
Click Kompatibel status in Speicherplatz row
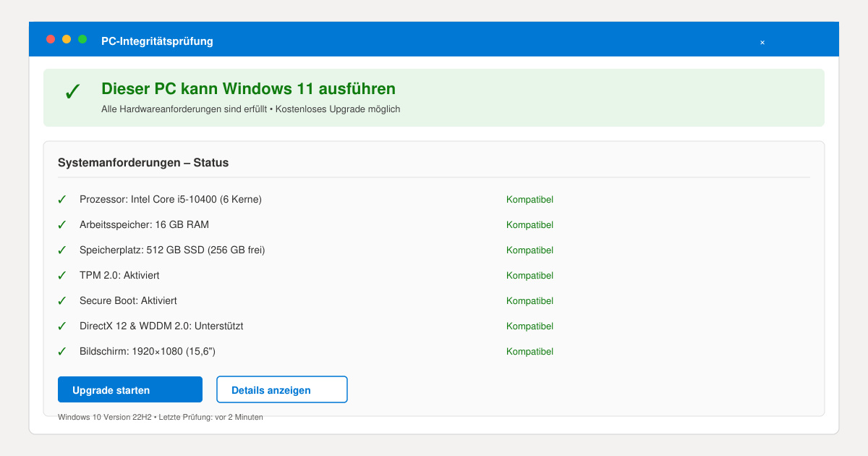pyautogui.click(x=529, y=250)
